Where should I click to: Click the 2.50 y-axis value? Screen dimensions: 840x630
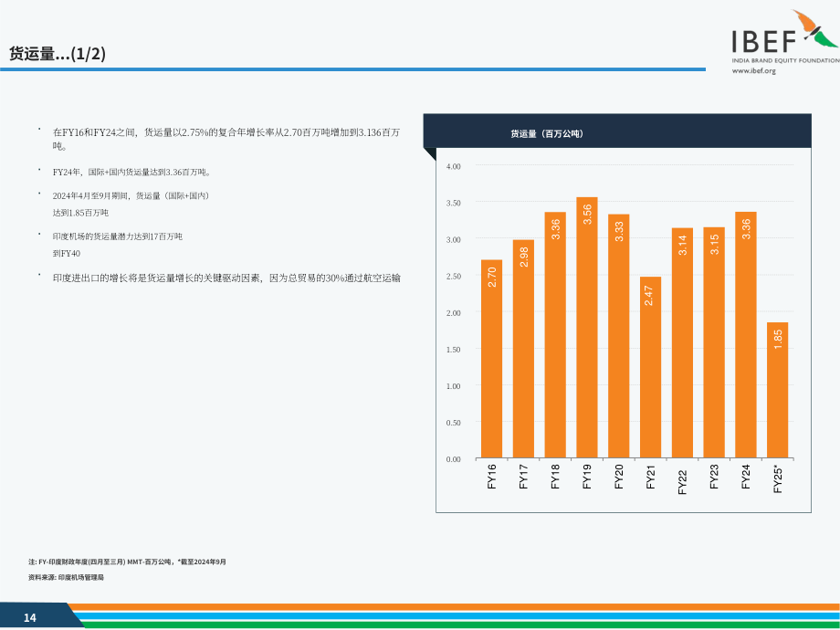(453, 277)
